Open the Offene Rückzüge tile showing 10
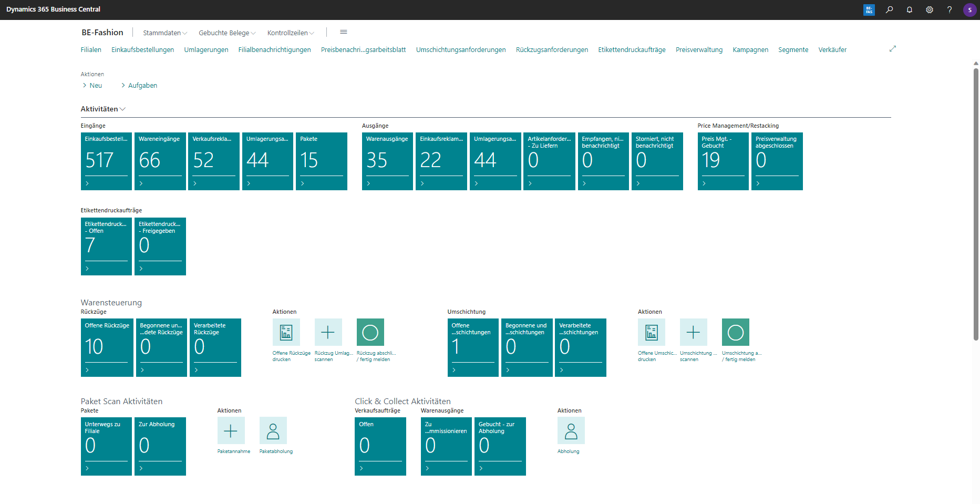Viewport: 980px width, 504px height. pos(107,347)
